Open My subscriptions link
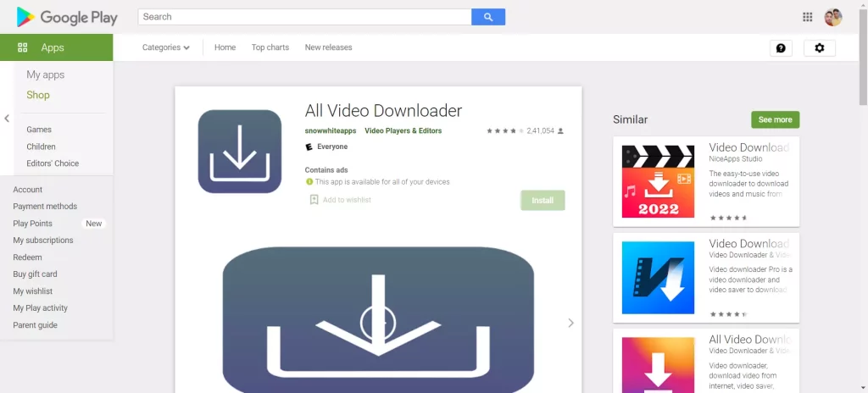 point(43,241)
